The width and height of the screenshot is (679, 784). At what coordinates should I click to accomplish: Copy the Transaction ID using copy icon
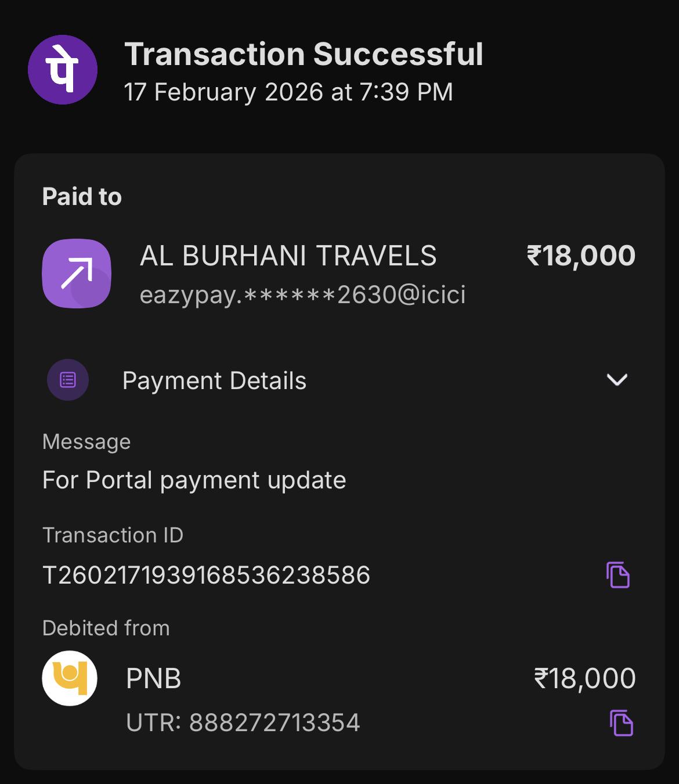tap(618, 575)
